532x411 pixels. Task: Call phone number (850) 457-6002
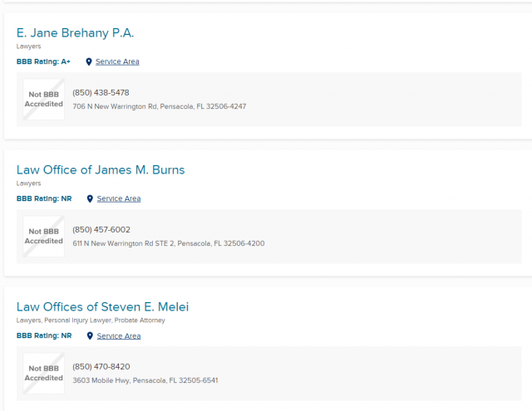(101, 229)
